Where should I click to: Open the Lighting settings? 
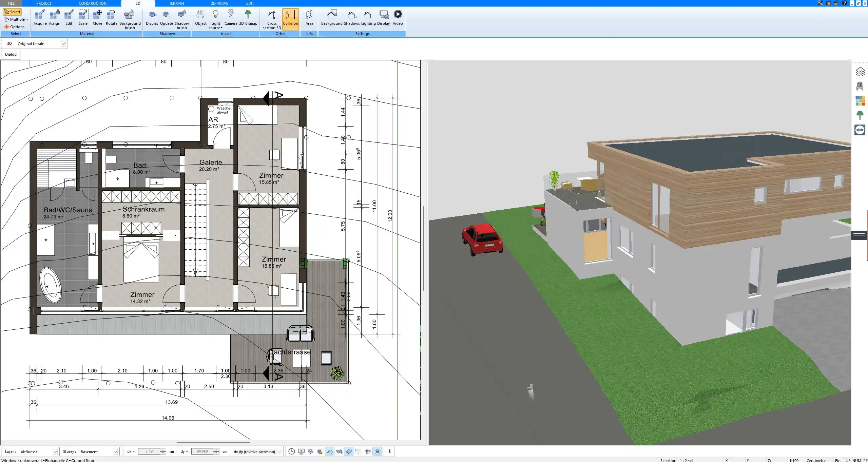point(368,18)
